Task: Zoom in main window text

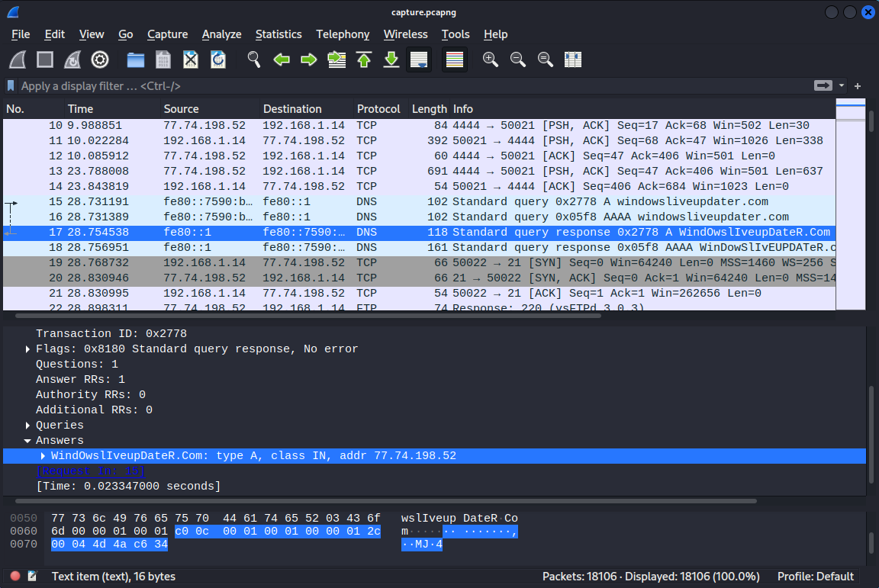Action: (491, 59)
